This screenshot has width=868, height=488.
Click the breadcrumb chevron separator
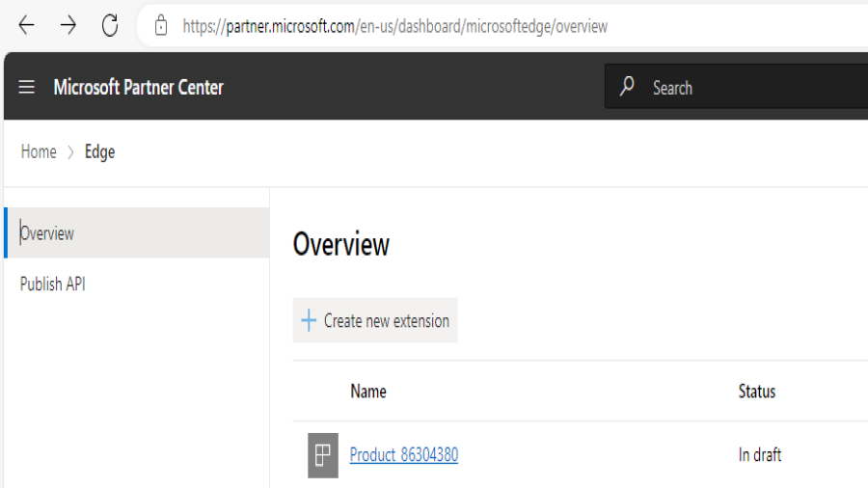(x=70, y=152)
